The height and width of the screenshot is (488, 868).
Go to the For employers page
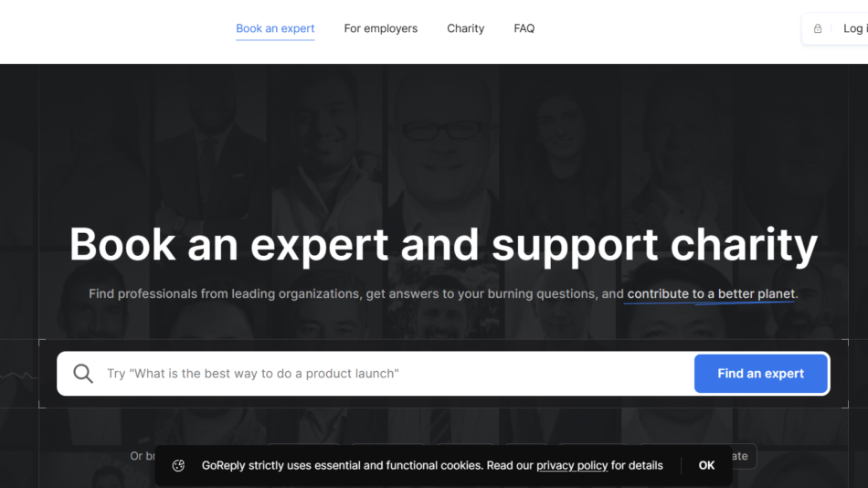380,28
